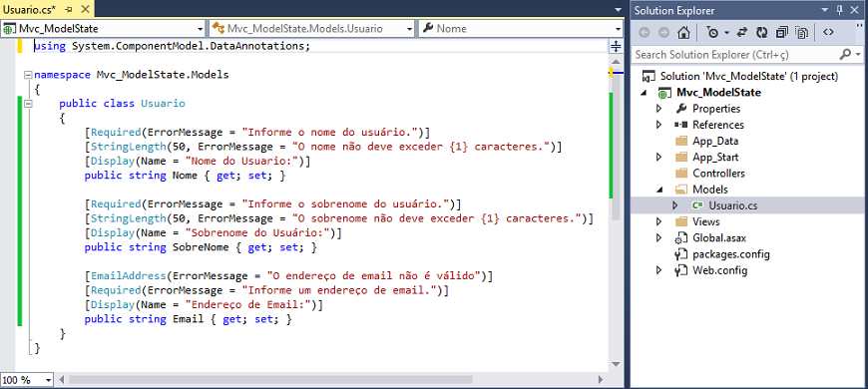868x389 pixels.
Task: Collapse the Mvc_ModelState project node
Action: pos(643,93)
